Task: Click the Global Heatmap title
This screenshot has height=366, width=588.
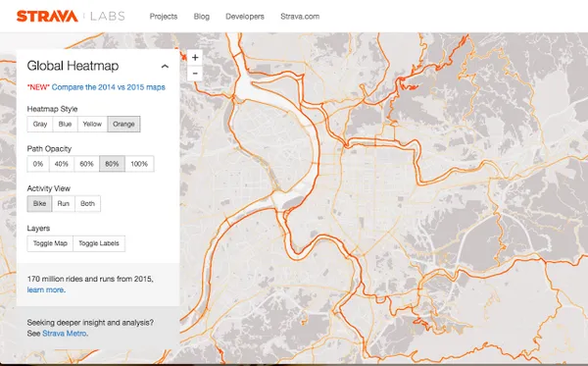Action: click(73, 66)
